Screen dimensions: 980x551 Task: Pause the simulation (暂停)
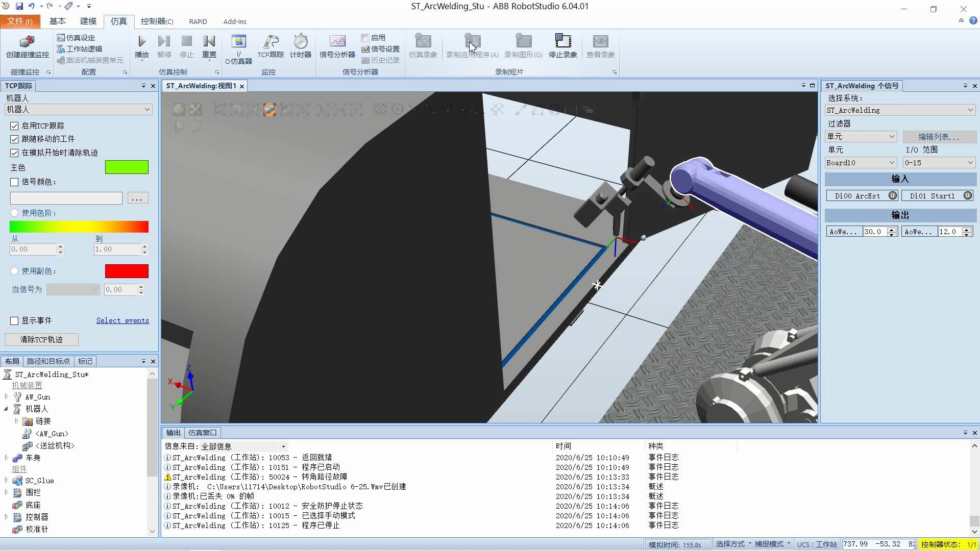pos(164,46)
